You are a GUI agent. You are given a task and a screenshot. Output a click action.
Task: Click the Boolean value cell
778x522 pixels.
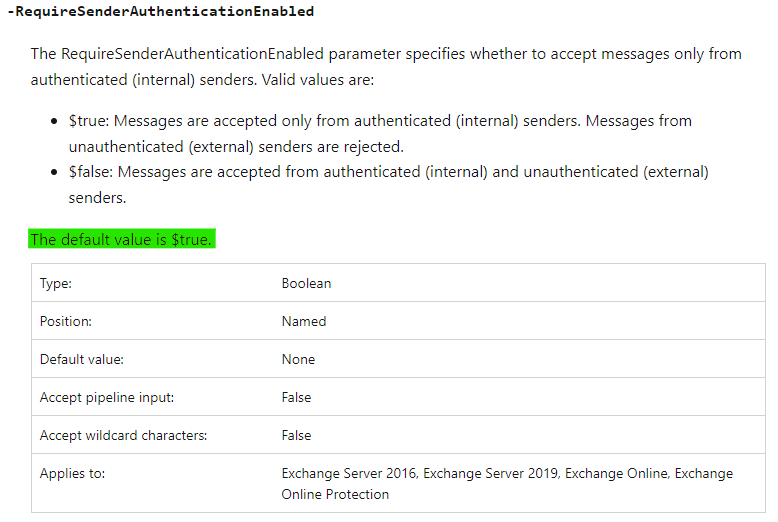[x=306, y=283]
